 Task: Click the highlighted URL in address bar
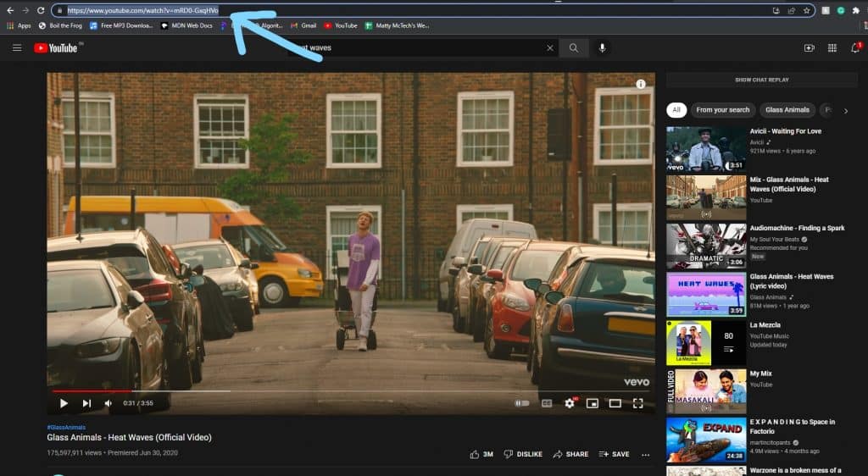point(142,10)
